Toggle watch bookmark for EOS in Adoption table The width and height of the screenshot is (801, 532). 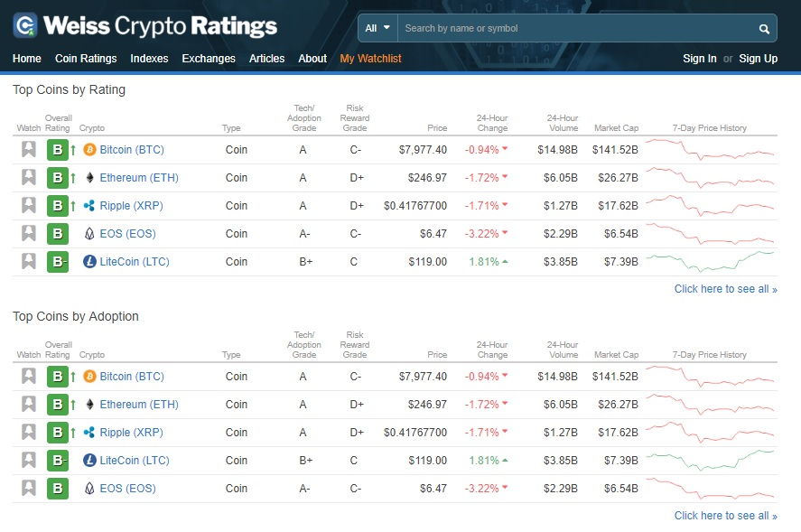pyautogui.click(x=29, y=488)
